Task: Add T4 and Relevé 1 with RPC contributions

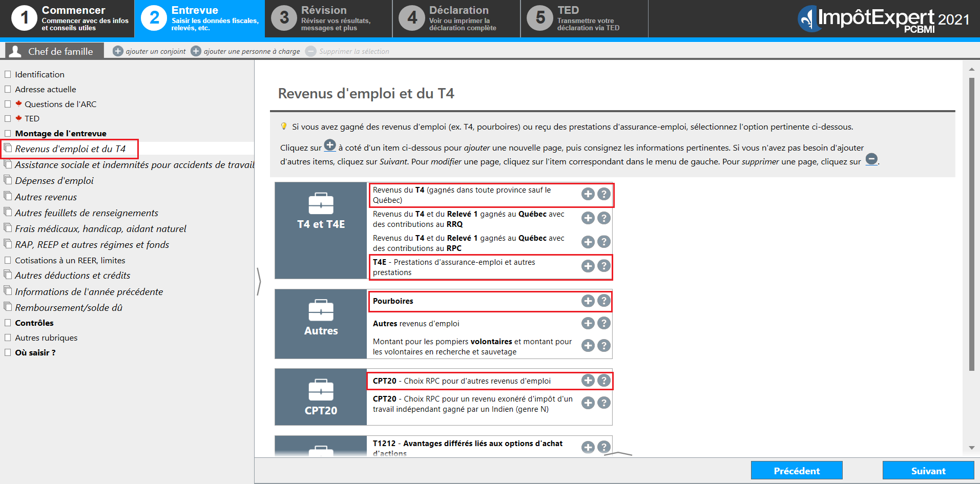Action: (588, 242)
